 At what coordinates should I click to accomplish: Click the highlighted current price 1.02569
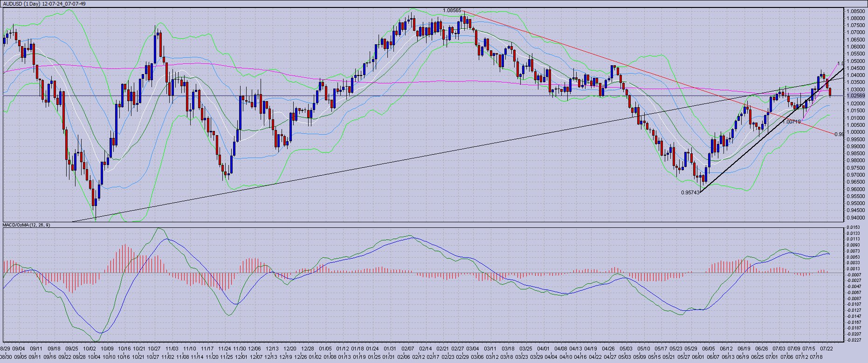(856, 96)
